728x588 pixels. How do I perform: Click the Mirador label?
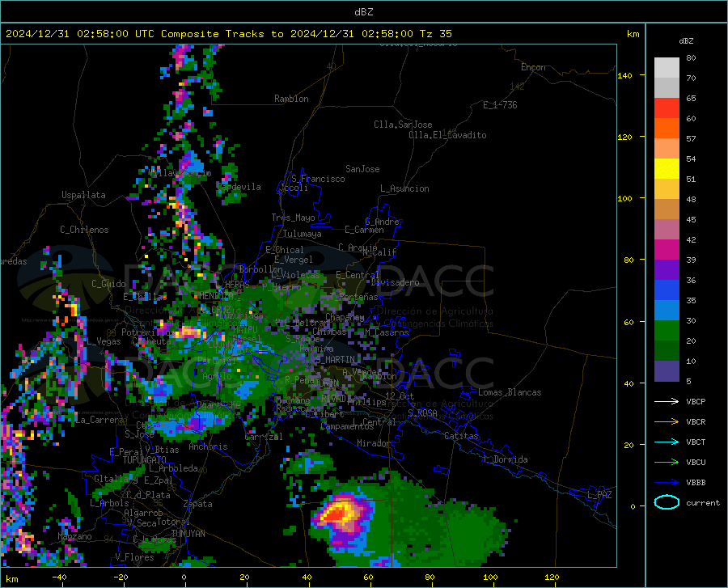point(374,443)
